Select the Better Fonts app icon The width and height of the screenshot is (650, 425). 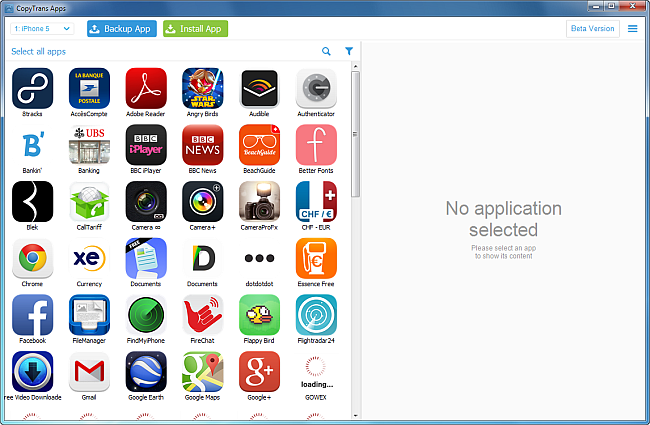pyautogui.click(x=316, y=145)
